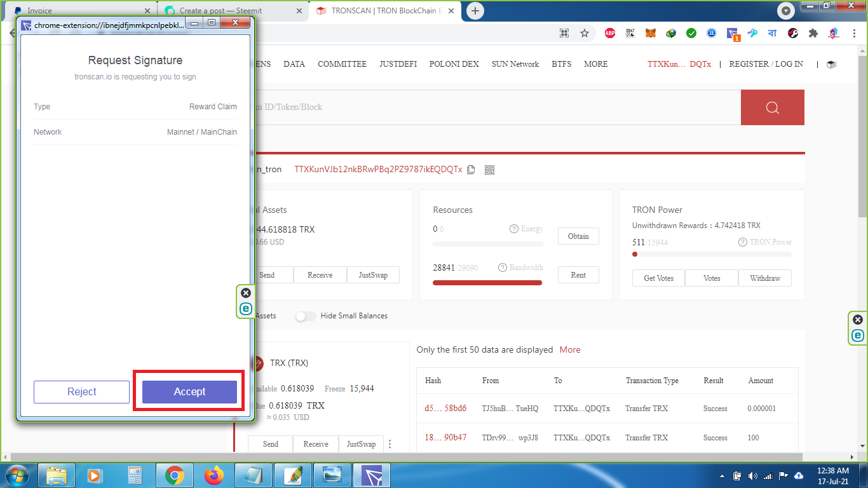The image size is (868, 488).
Task: Open the Adblock Plus extension icon
Action: click(x=610, y=33)
